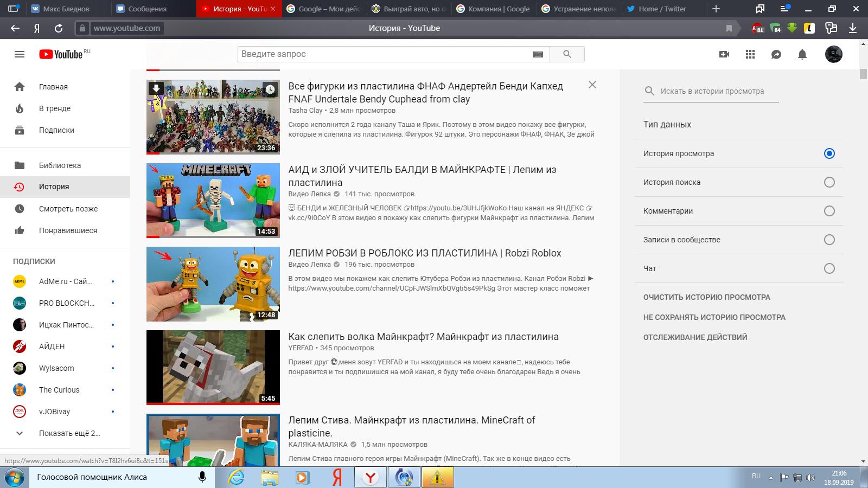Click the page vertical scrollbar thumb
Viewport: 868px width, 488px height.
pyautogui.click(x=863, y=74)
